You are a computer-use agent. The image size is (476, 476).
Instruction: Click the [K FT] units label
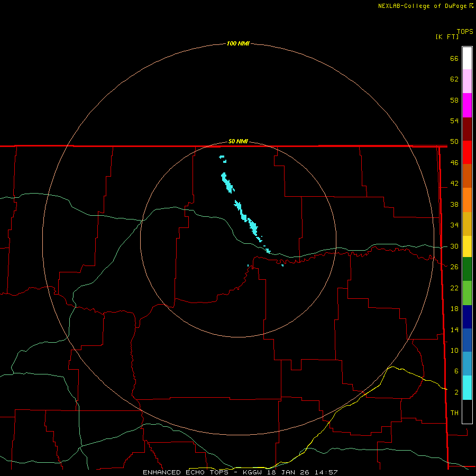tap(447, 36)
